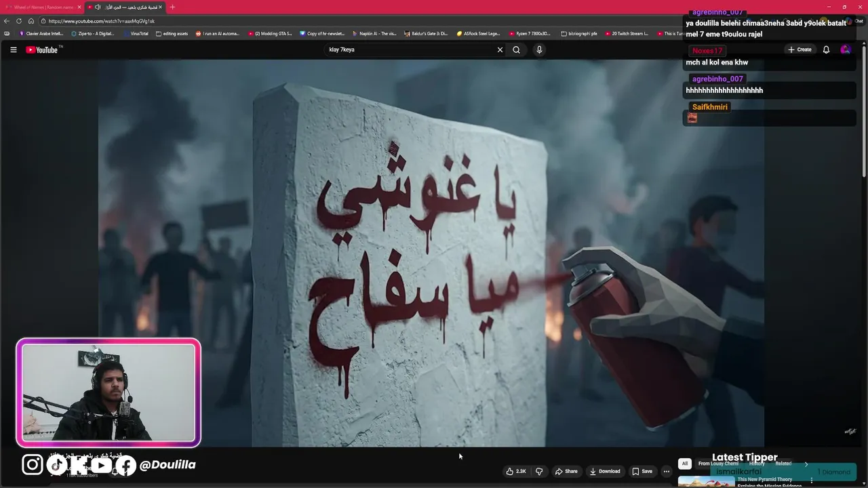Like the video (2.3K)

516,471
